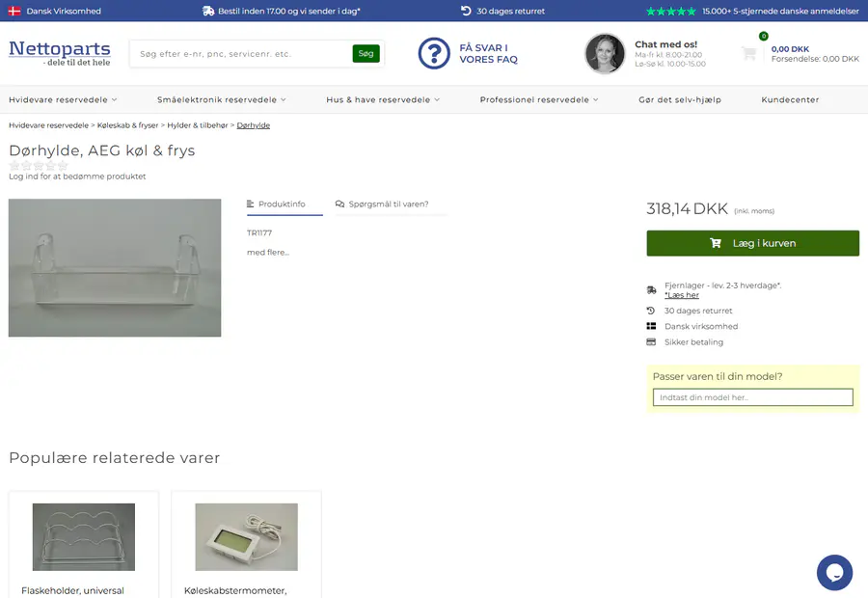This screenshot has height=598, width=868.
Task: Click Hvidevare reservedele breadcrumb link
Action: point(49,125)
